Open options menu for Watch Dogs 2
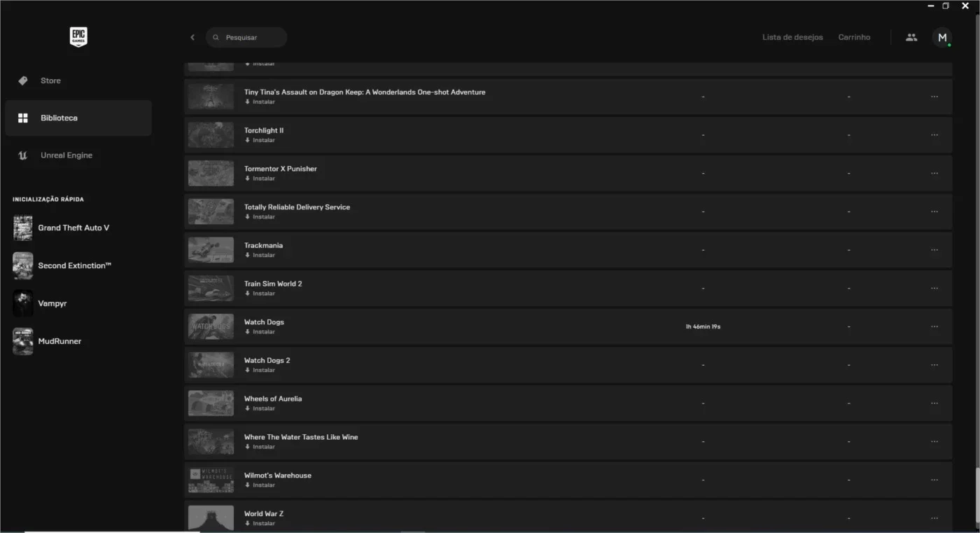Viewport: 980px width, 533px height. coord(934,365)
